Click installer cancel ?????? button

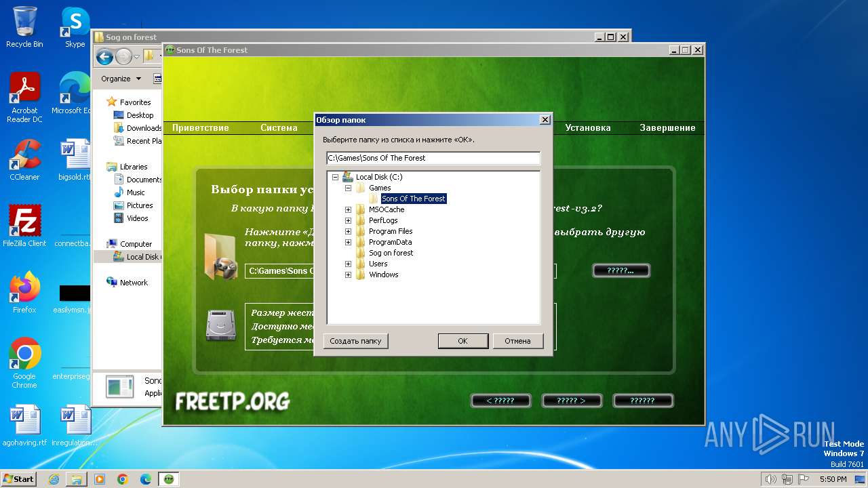point(642,401)
